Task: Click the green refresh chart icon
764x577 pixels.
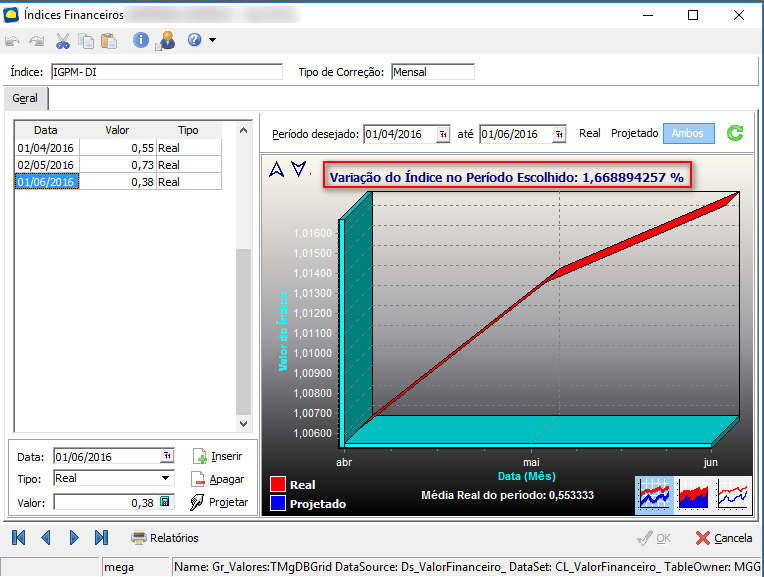Action: point(735,133)
